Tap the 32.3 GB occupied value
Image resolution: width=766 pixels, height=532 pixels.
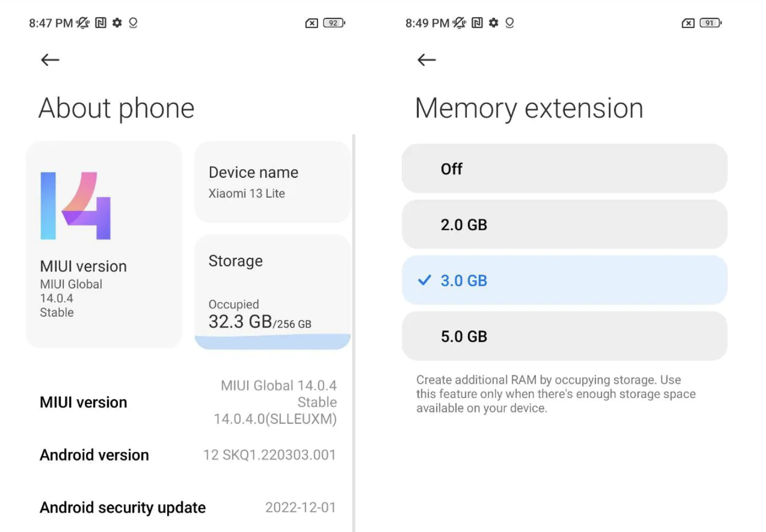(240, 322)
